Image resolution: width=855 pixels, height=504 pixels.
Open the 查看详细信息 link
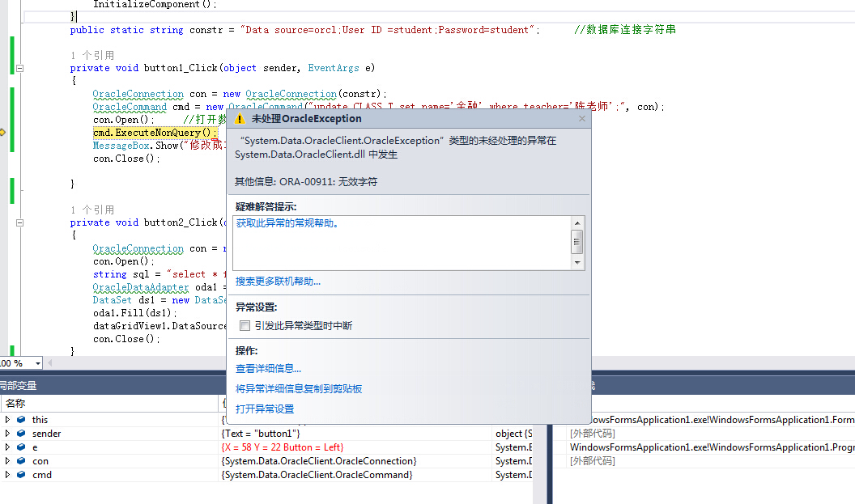(x=268, y=369)
